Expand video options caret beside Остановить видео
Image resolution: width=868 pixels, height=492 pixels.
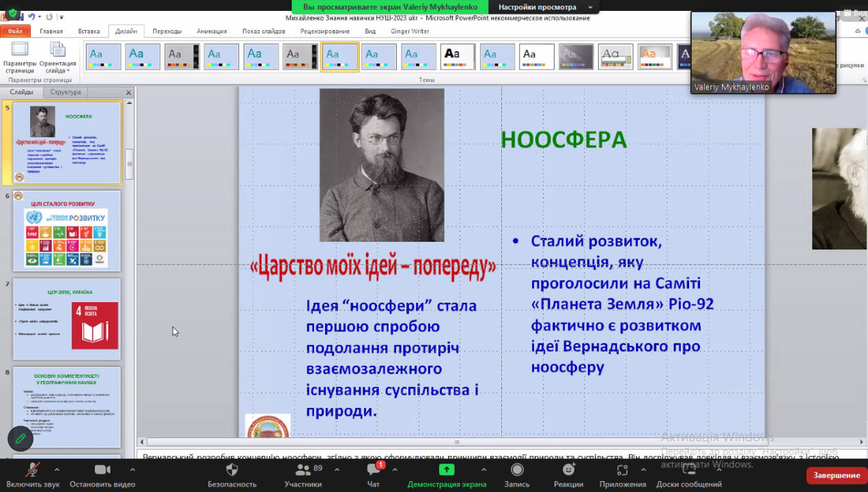pyautogui.click(x=132, y=469)
